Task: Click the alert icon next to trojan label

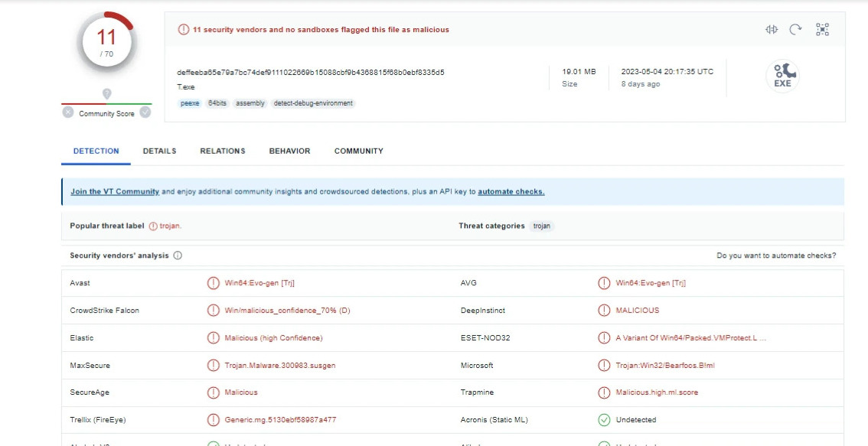Action: (x=153, y=226)
